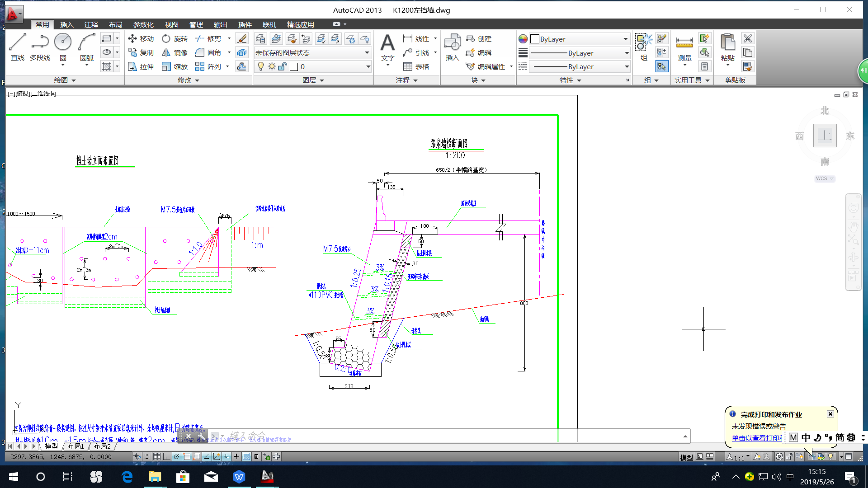868x488 pixels.
Task: Toggle layer 0 on/off lightbulb
Action: pyautogui.click(x=261, y=67)
